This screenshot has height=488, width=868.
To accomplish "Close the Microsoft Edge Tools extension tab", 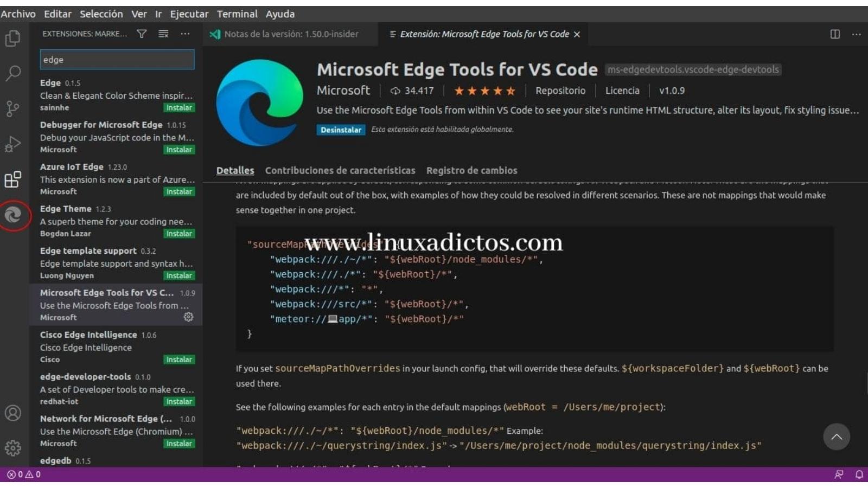I will pos(577,34).
